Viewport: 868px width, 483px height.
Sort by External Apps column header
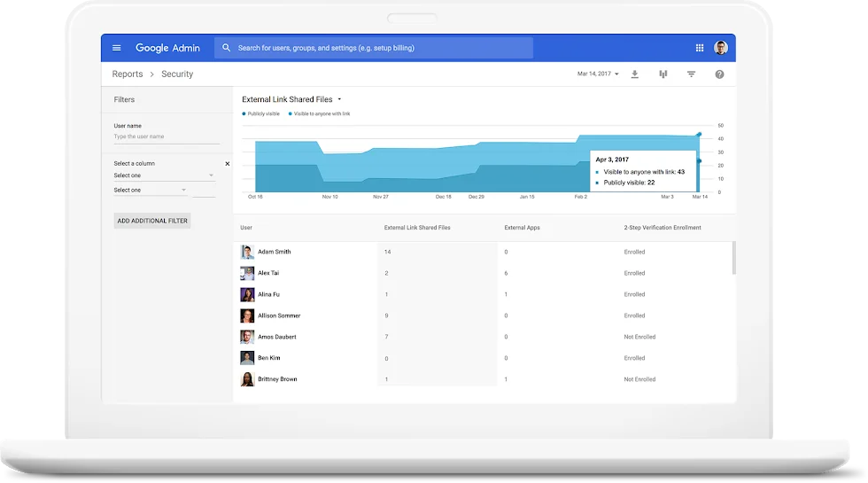[522, 228]
